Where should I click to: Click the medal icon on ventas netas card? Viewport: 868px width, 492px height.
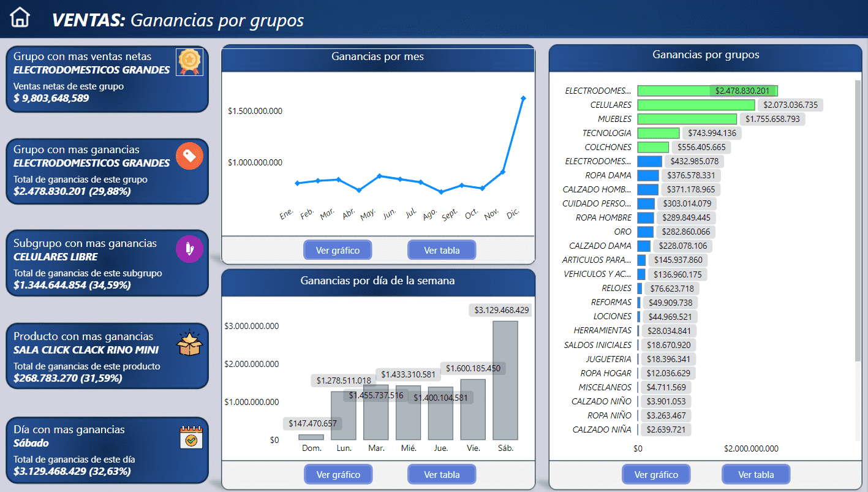click(189, 62)
